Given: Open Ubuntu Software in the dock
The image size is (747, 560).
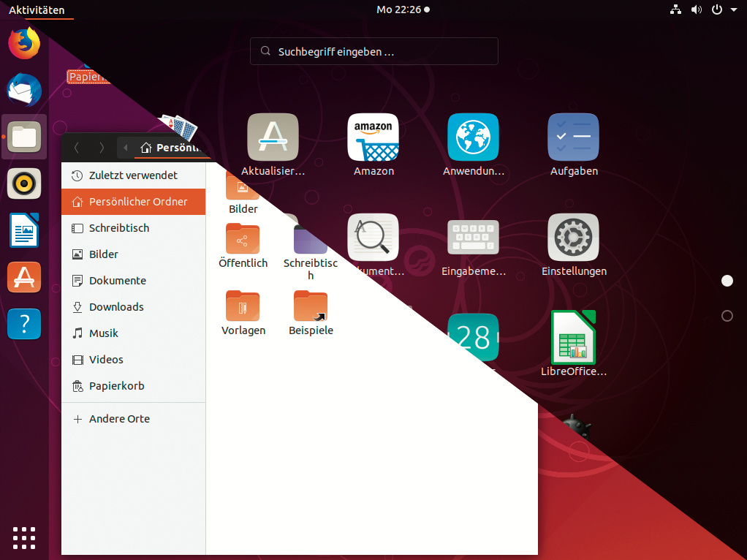Looking at the screenshot, I should pos(24,277).
